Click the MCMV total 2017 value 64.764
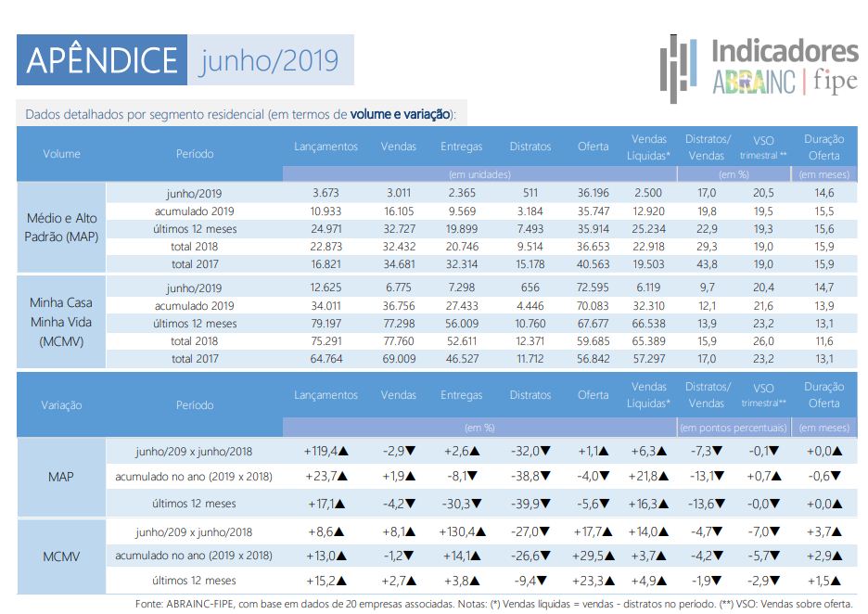 click(x=325, y=359)
